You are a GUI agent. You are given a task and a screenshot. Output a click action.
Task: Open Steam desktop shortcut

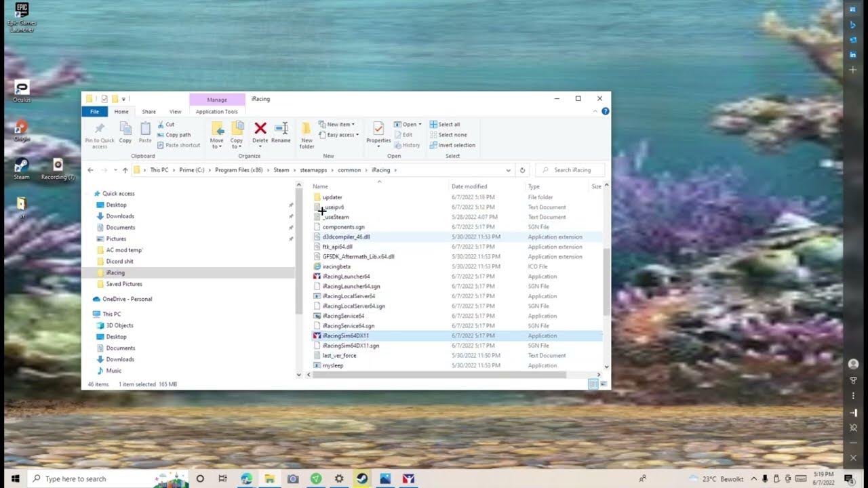tap(22, 169)
